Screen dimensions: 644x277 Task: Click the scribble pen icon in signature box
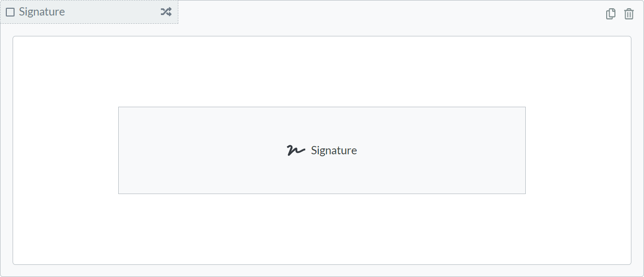(x=296, y=150)
